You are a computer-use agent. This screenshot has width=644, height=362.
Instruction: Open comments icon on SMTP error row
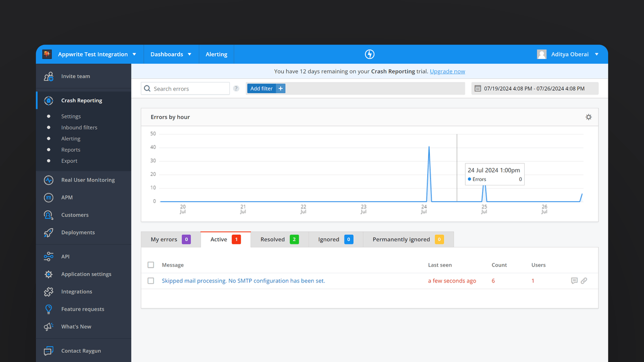(574, 281)
